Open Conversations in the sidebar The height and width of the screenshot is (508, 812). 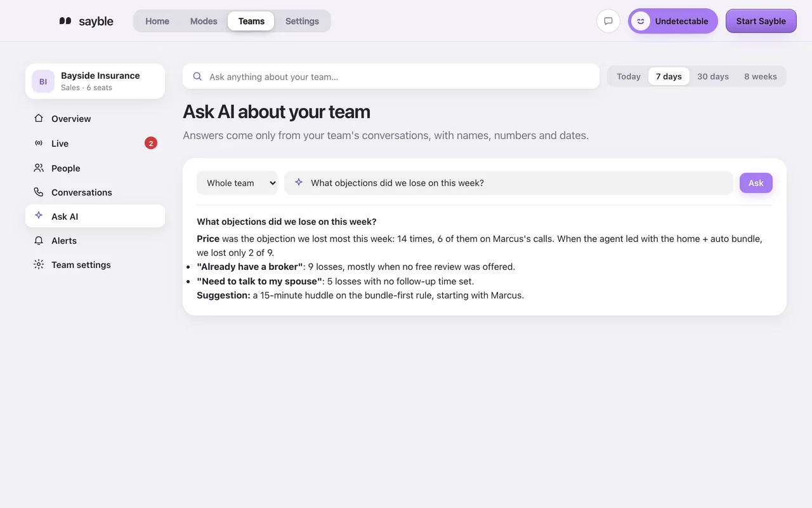click(95, 192)
